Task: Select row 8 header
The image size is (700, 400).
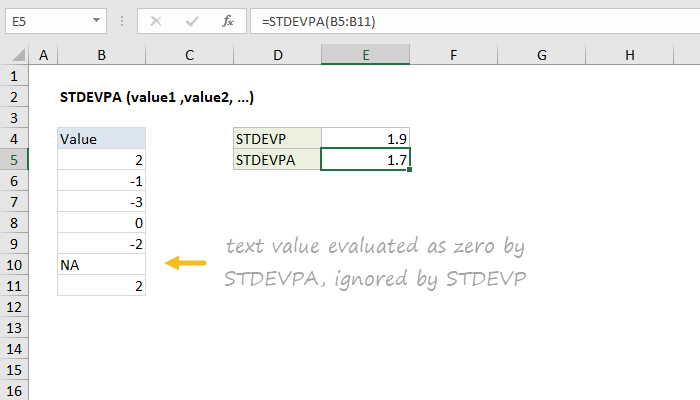Action: (x=14, y=223)
